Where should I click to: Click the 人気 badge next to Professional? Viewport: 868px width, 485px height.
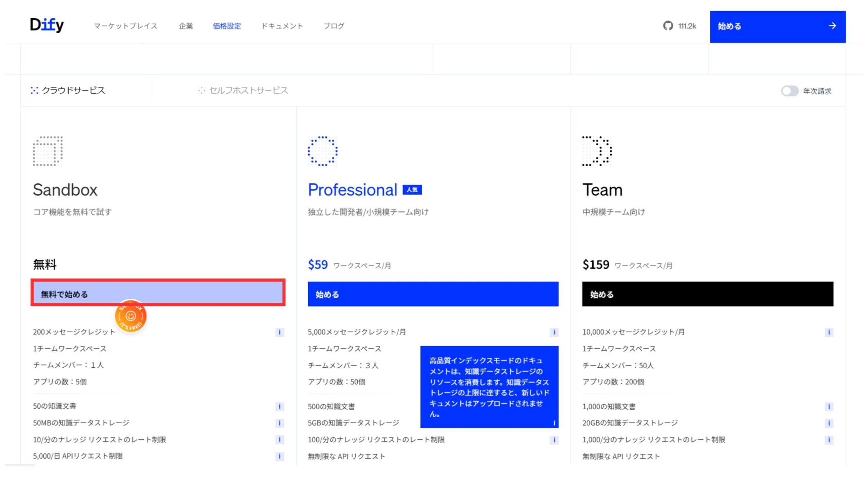pyautogui.click(x=412, y=190)
